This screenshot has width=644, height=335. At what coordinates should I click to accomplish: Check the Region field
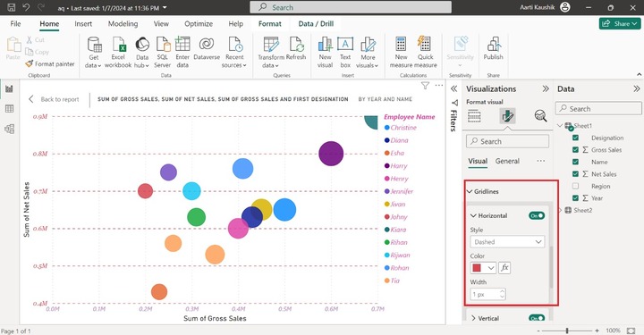[x=575, y=186]
